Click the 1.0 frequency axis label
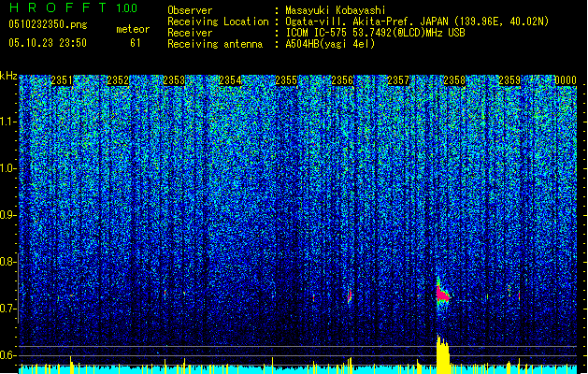The image size is (588, 374). (x=8, y=168)
